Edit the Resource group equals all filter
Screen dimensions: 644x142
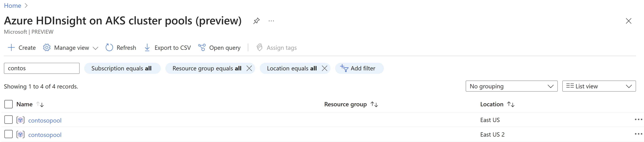207,68
